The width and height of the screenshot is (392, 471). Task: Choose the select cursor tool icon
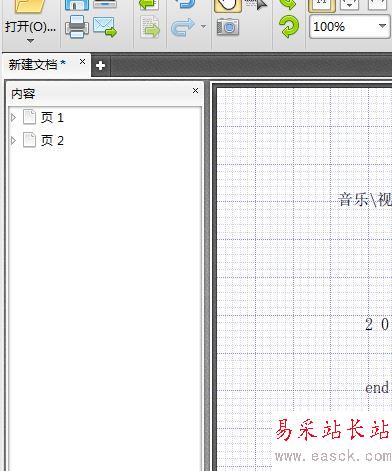point(256,5)
